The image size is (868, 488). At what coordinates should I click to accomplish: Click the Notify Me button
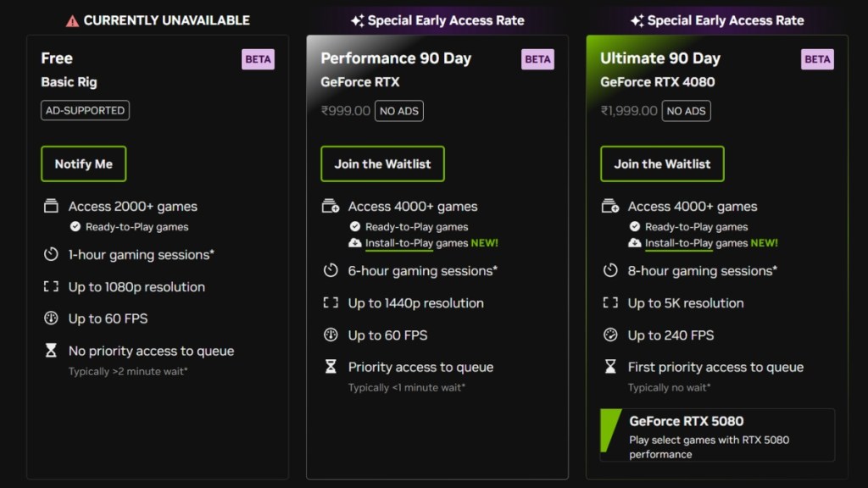(83, 164)
